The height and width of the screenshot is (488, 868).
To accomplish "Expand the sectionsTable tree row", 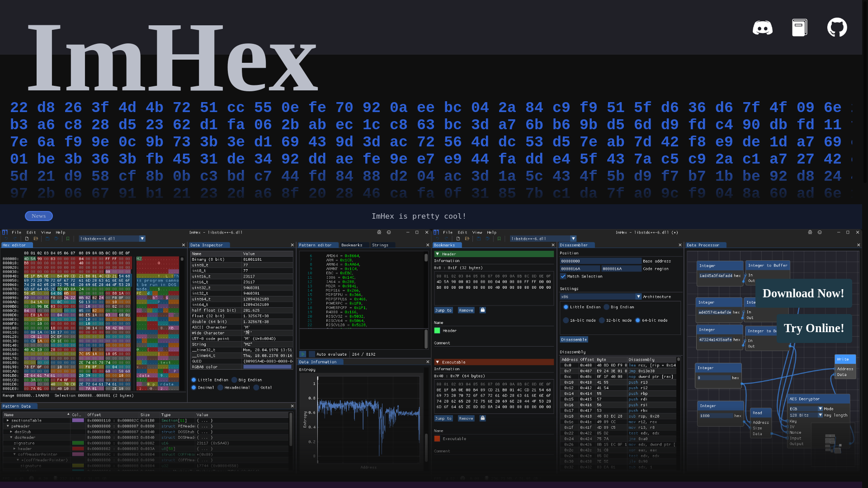I will [x=8, y=420].
